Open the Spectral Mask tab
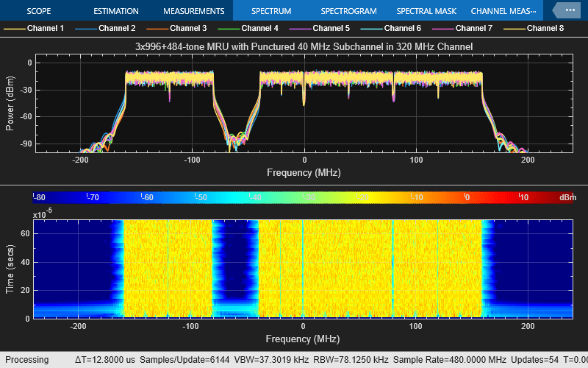Image resolution: width=588 pixels, height=368 pixels. [x=426, y=11]
